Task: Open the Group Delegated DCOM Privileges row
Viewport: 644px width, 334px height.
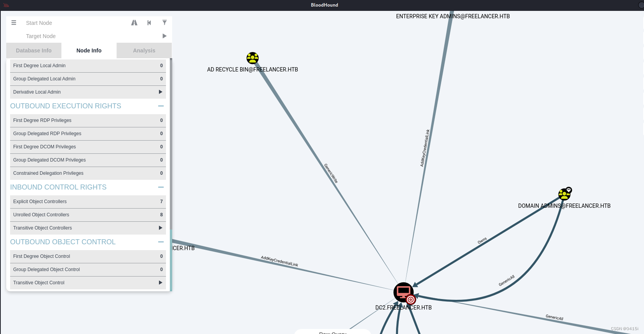Action: click(88, 160)
